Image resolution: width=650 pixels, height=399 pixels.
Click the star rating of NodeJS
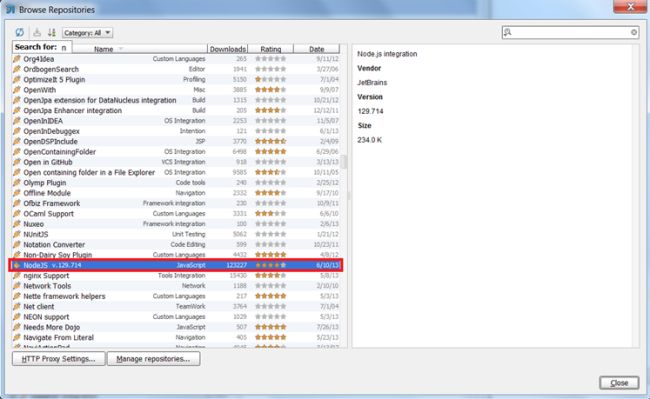pyautogui.click(x=271, y=265)
